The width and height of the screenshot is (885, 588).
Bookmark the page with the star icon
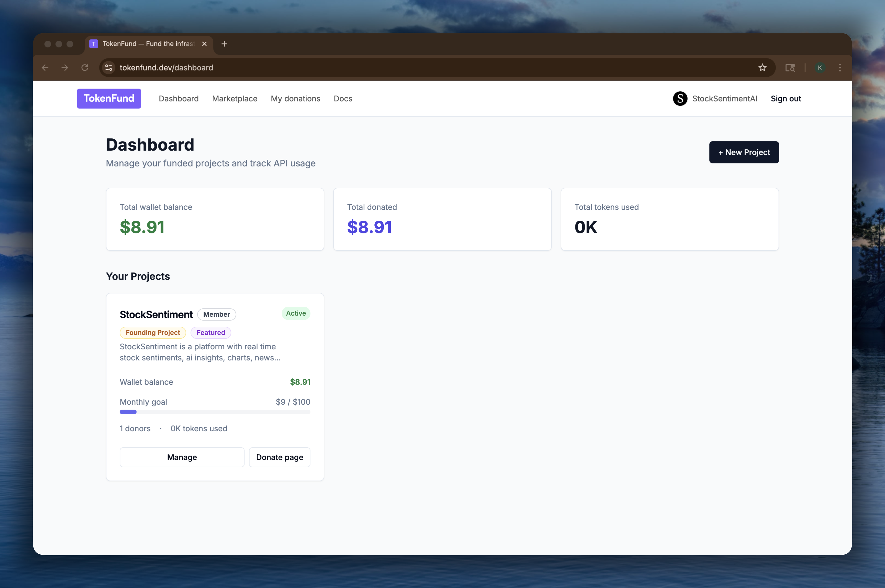pyautogui.click(x=762, y=68)
